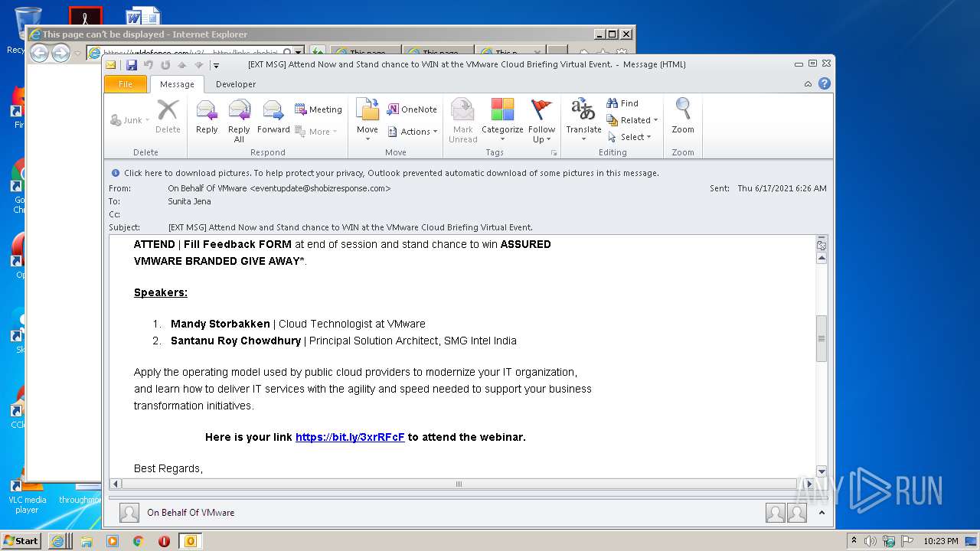Open Internet Explorer from taskbar
Screen dimensions: 980x551
pos(58,541)
